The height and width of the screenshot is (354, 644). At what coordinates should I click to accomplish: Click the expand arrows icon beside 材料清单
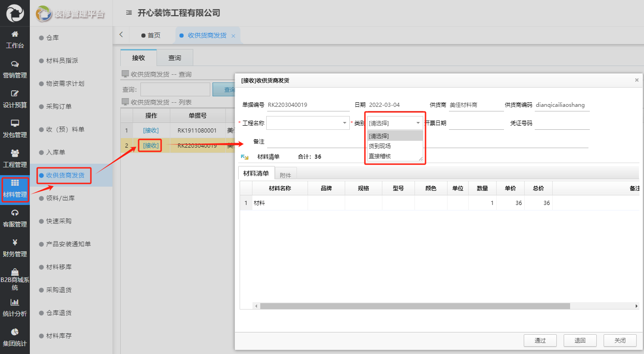click(245, 157)
